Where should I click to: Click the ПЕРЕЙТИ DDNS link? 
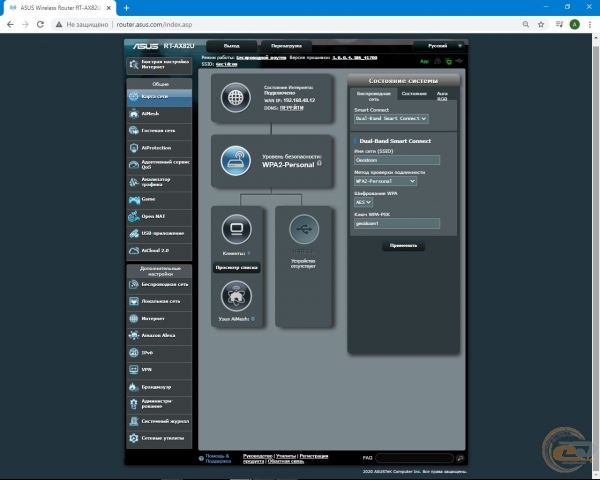292,108
